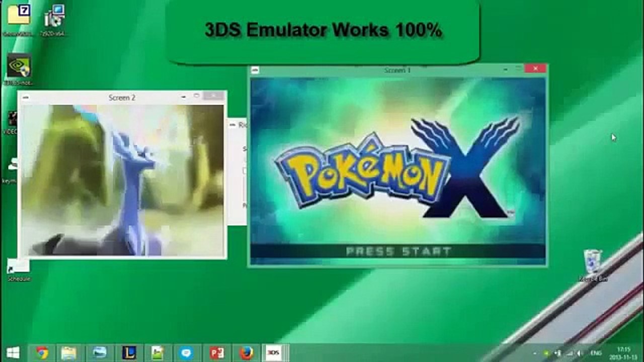Open File Explorer from the taskbar
The height and width of the screenshot is (362, 644).
69,353
